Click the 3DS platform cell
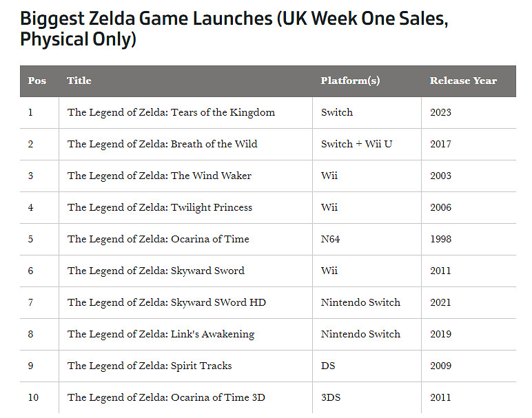 [331, 397]
